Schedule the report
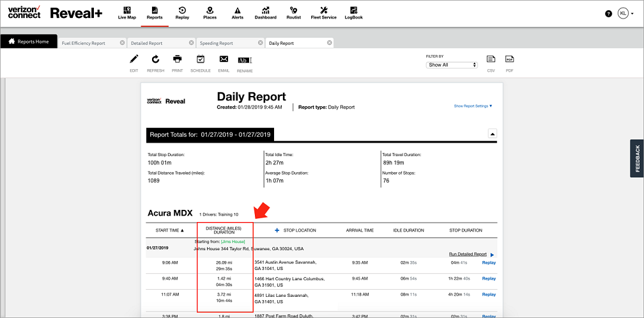644x318 pixels. pos(201,63)
